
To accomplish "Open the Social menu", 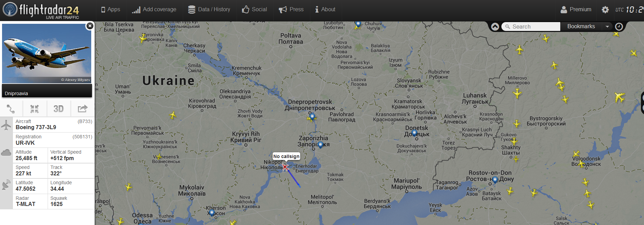I will coord(254,10).
